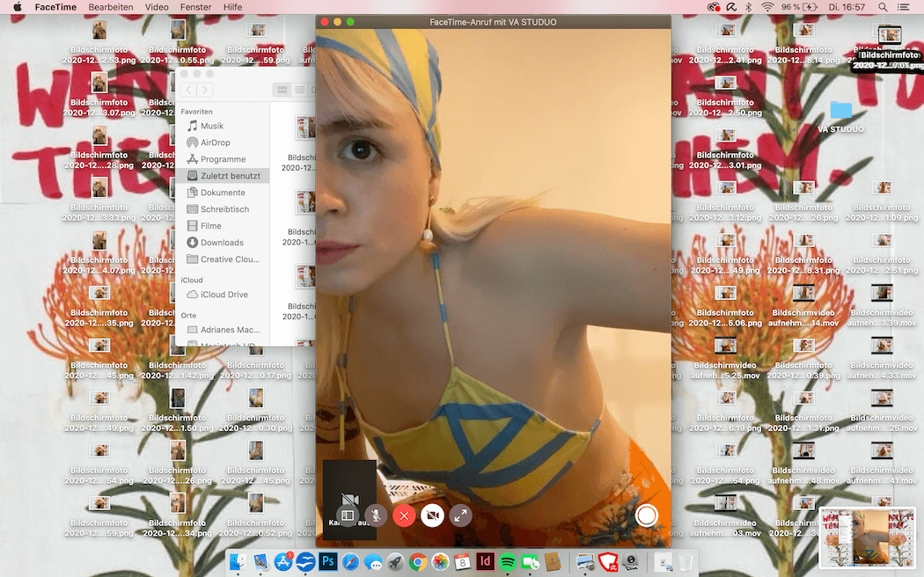Viewport: 924px width, 577px height.
Task: Open the Video menu in the menu bar
Action: 157,7
